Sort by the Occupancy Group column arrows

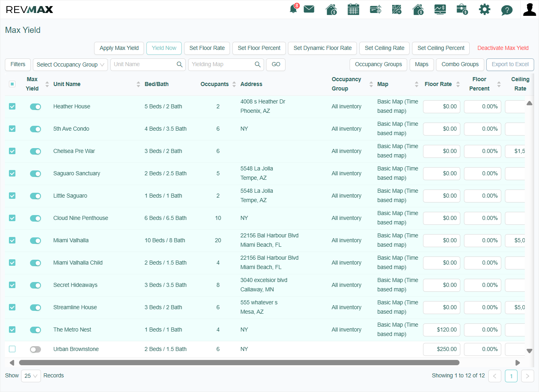click(x=371, y=84)
